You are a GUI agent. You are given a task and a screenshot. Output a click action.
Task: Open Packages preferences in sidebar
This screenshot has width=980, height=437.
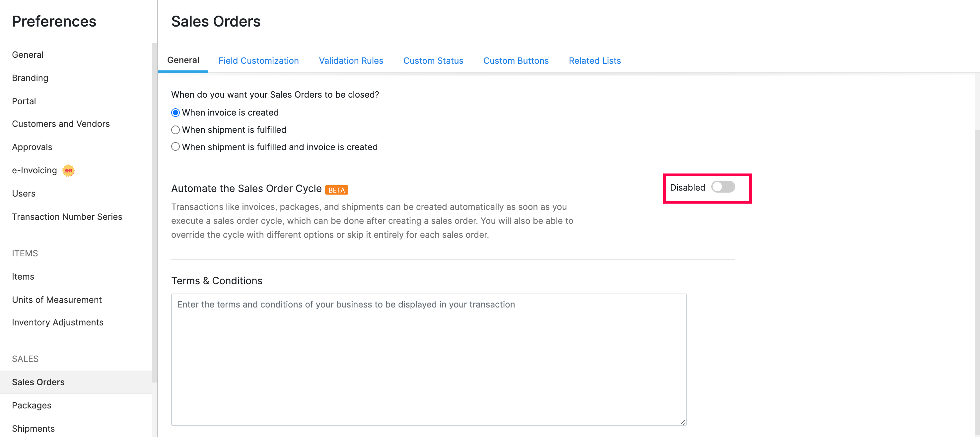pos(32,405)
